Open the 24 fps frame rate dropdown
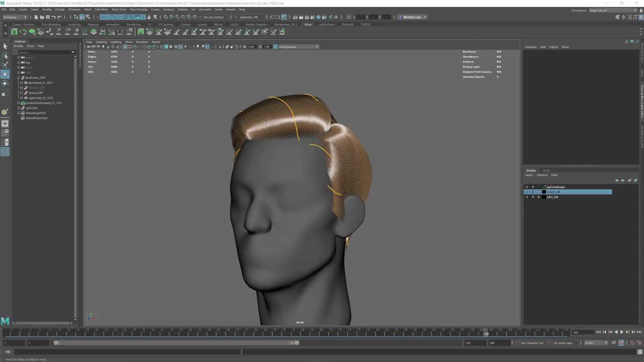 (596, 343)
